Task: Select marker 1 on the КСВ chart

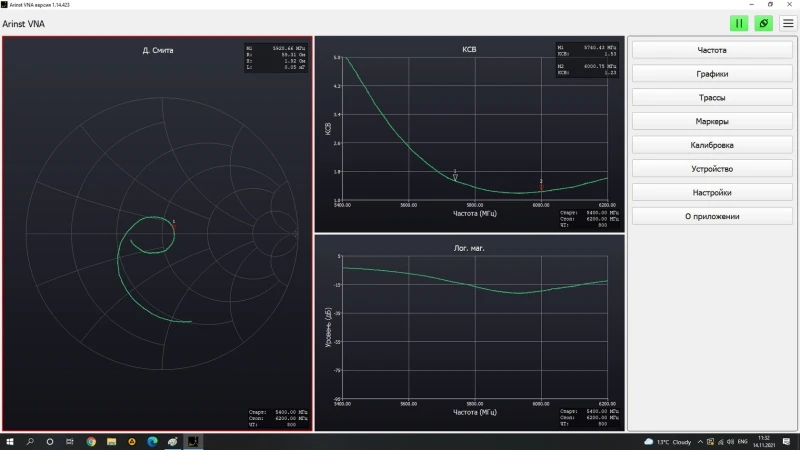Action: 455,176
